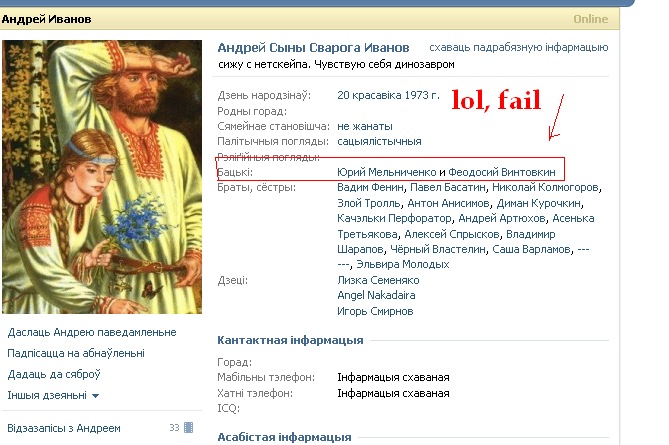The height and width of the screenshot is (445, 669).
Task: Click схаваць падрабязную інфармацыю link
Action: point(518,47)
